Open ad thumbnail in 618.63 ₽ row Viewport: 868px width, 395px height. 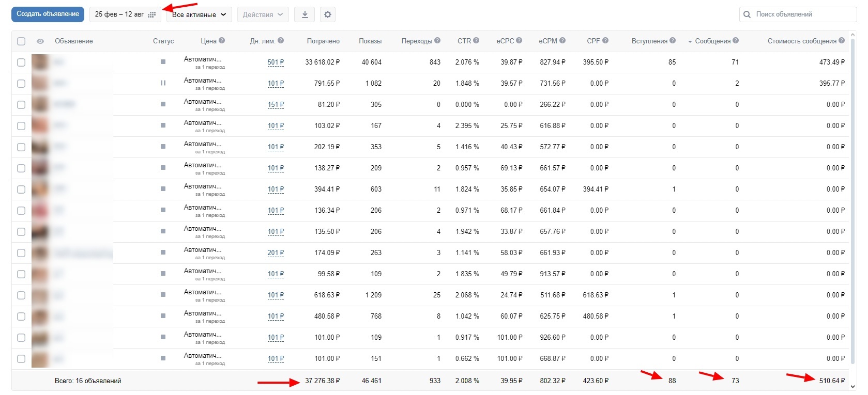click(x=40, y=295)
